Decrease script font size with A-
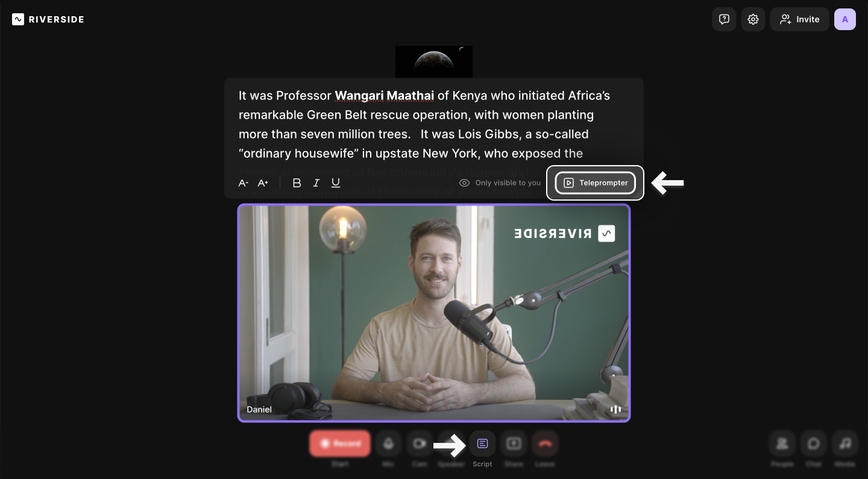 [x=244, y=183]
